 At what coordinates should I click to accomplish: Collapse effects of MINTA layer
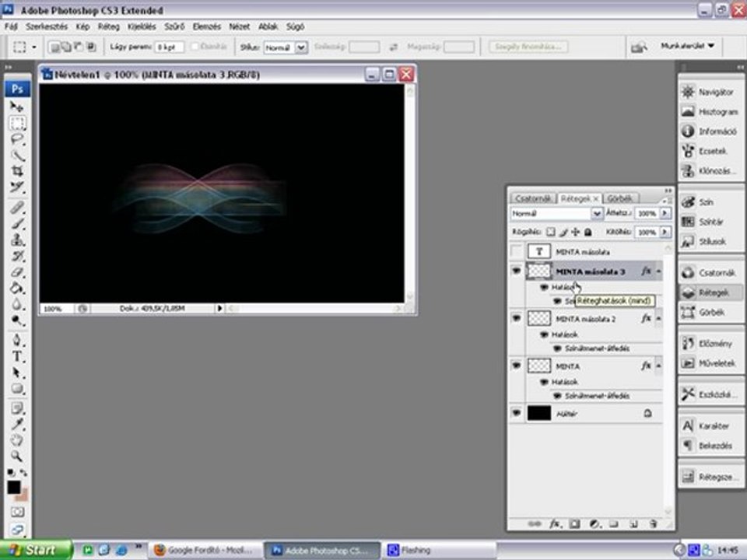coord(658,366)
